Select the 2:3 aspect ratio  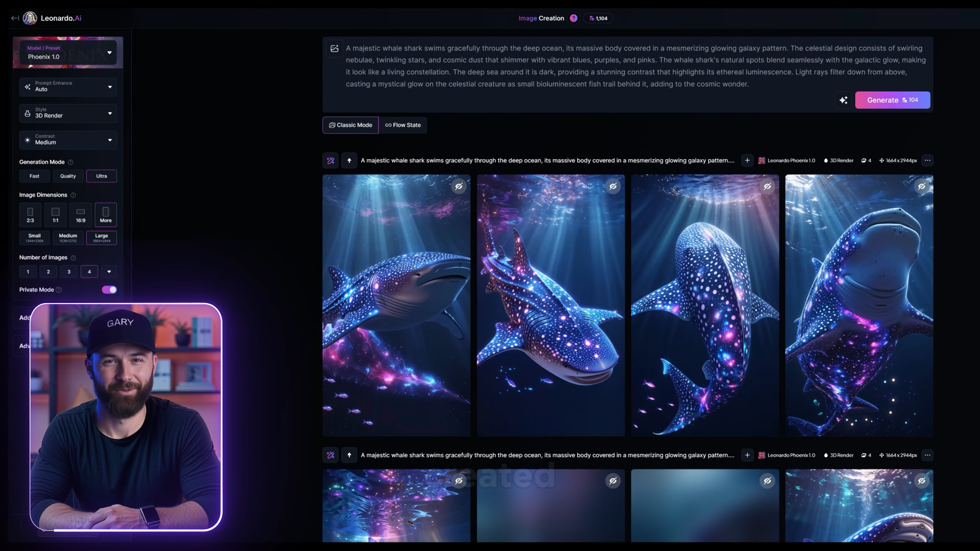coord(30,214)
